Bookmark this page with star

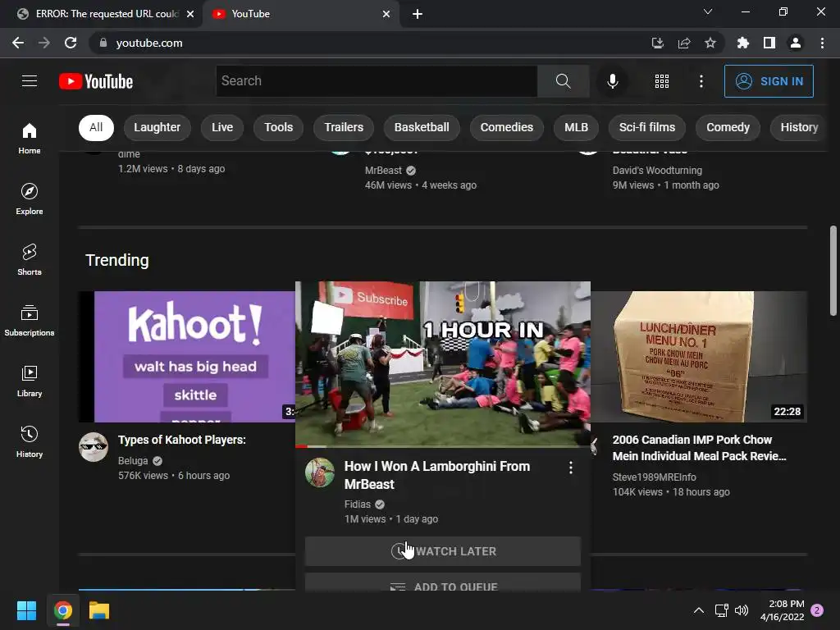click(x=710, y=43)
